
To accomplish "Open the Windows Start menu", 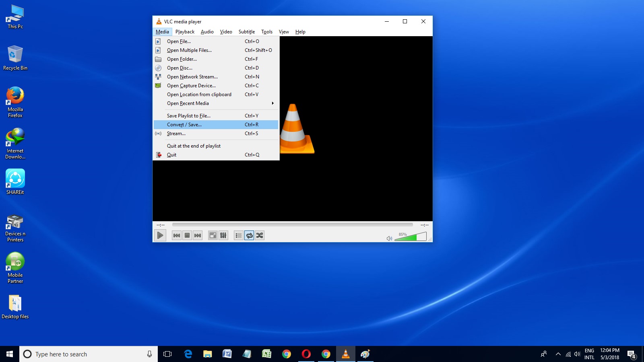I will [x=10, y=354].
